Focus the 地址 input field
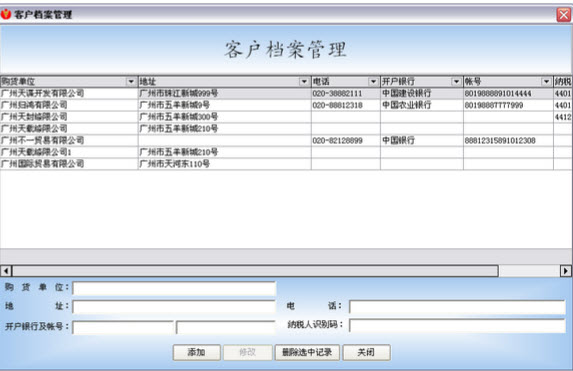The width and height of the screenshot is (573, 371). pyautogui.click(x=174, y=307)
